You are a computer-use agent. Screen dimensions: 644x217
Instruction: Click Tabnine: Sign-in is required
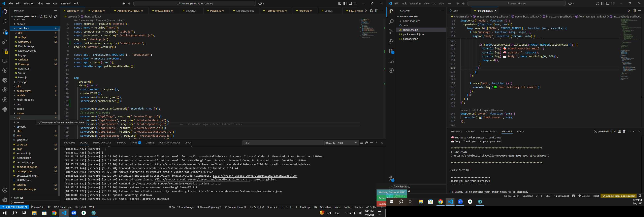pyautogui.click(x=618, y=196)
